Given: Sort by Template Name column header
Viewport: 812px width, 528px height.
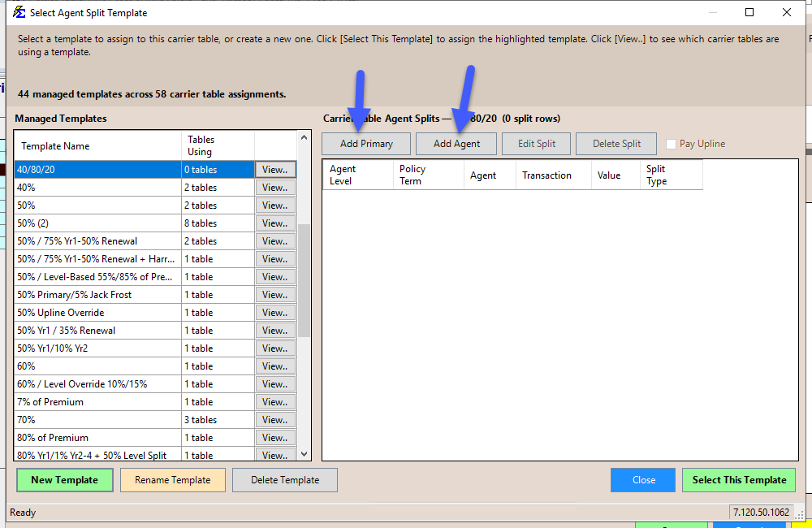Looking at the screenshot, I should click(97, 146).
